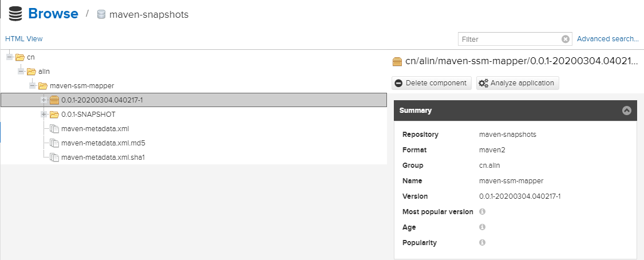Click the Analyze application button

517,83
